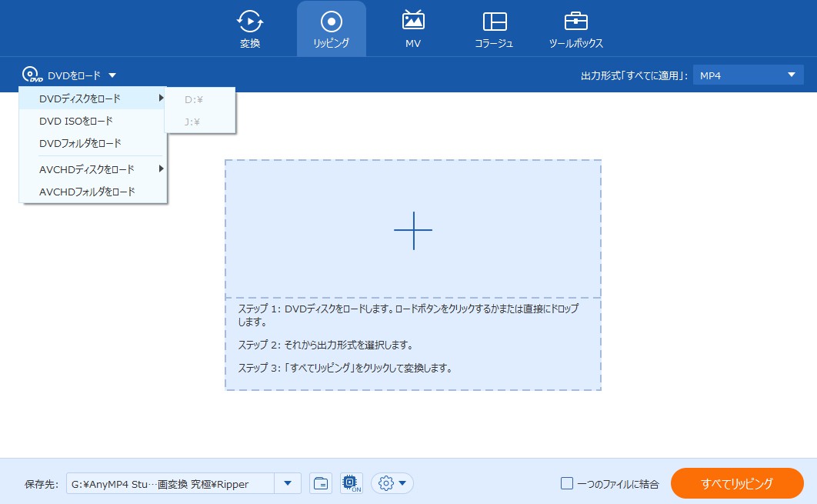Click the DVD load icon at top left
Screen dimensions: 817x504
[32, 75]
